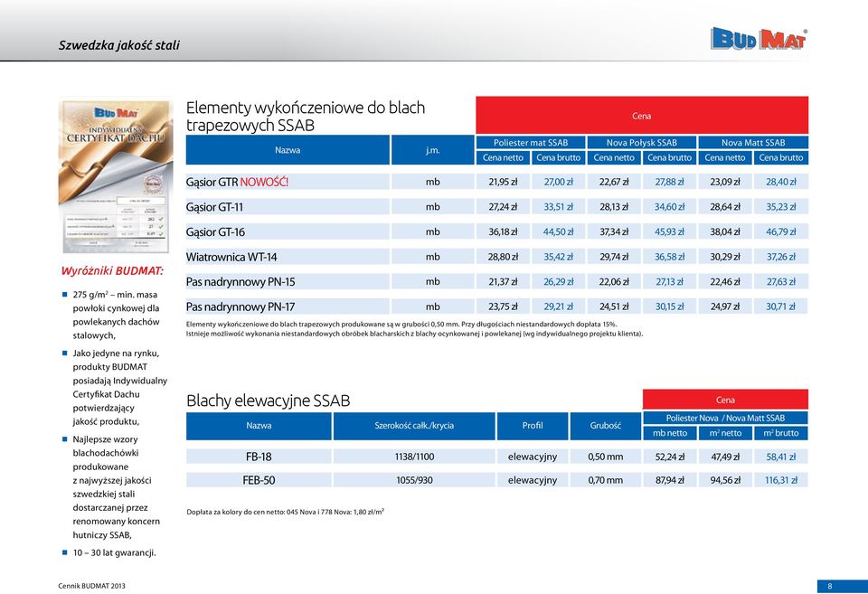Image resolution: width=868 pixels, height=594 pixels.
Task: Select the 36,18 zł price cell
Action: click(503, 231)
